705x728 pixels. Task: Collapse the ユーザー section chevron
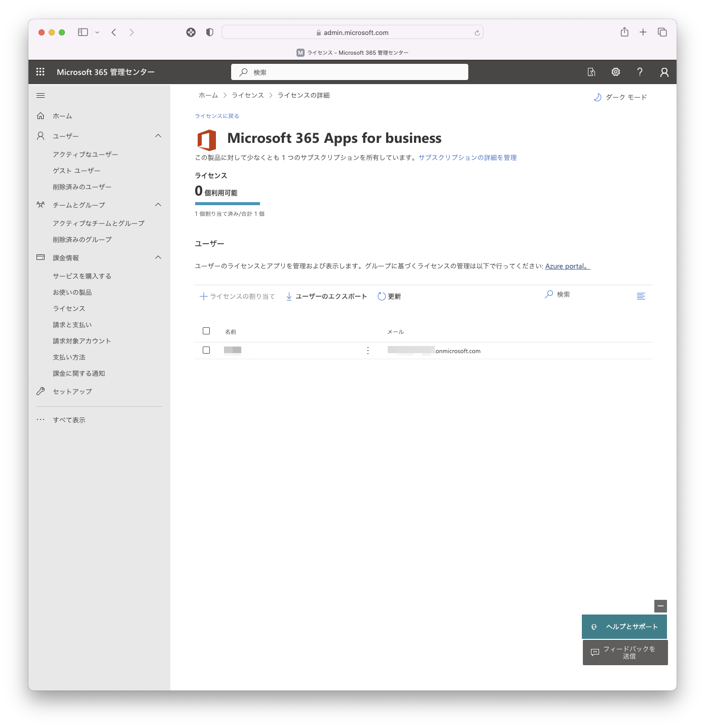pos(158,136)
